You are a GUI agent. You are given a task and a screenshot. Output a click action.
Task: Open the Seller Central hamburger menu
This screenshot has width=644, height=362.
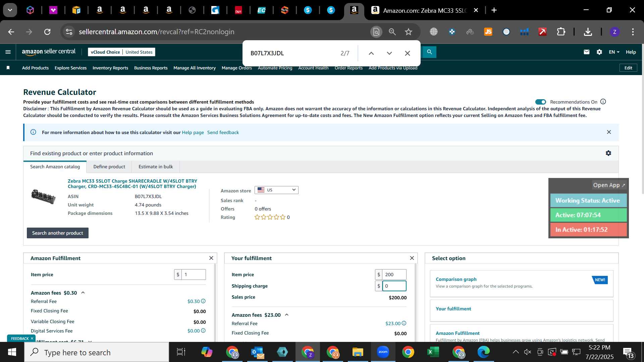coord(8,52)
